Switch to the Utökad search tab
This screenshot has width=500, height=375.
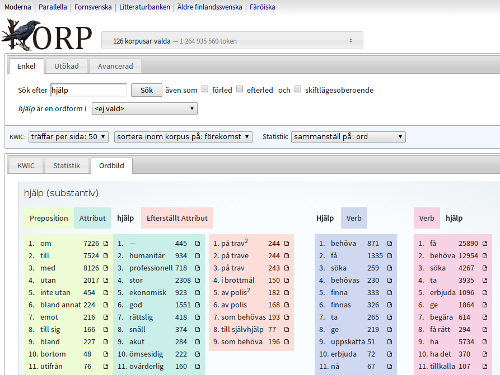click(67, 66)
